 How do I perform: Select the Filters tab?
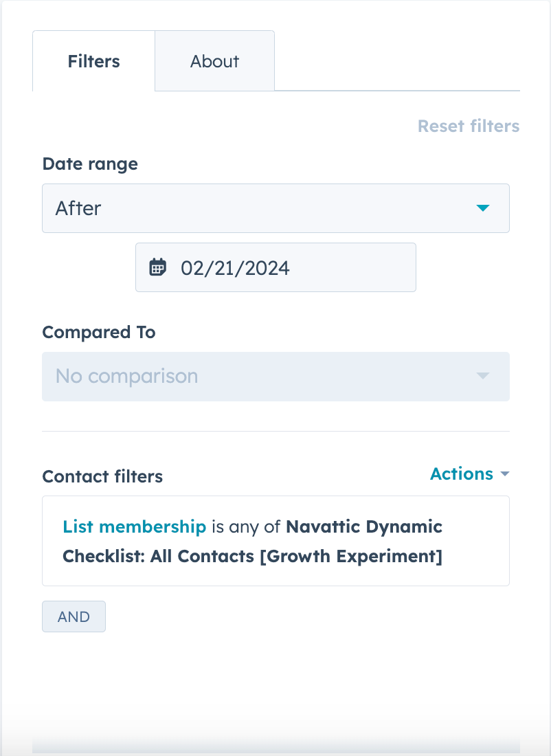pos(93,61)
